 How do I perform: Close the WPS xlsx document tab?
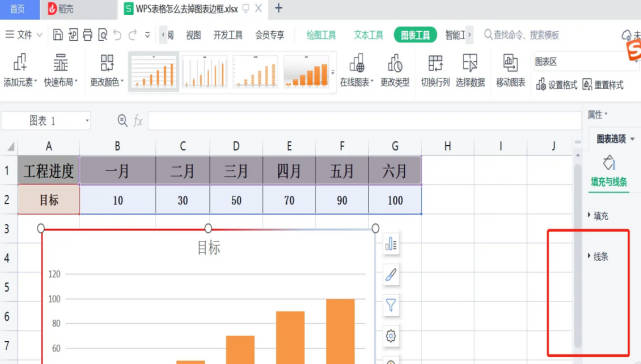coord(258,8)
